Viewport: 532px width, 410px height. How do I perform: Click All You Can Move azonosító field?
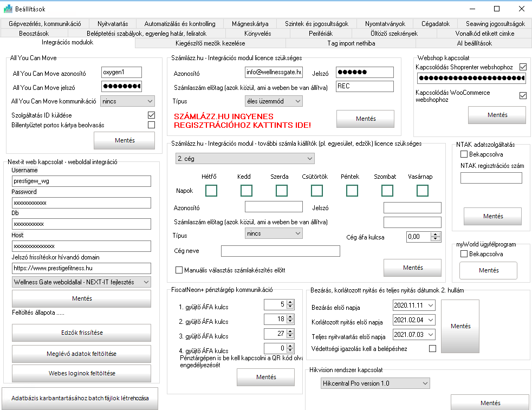pyautogui.click(x=121, y=72)
